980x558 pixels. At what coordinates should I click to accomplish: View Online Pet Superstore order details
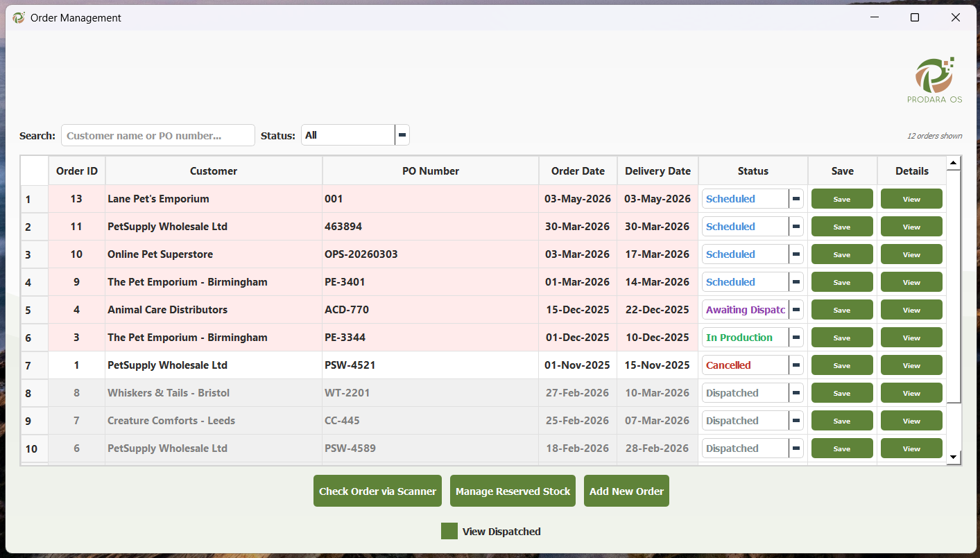tap(911, 254)
